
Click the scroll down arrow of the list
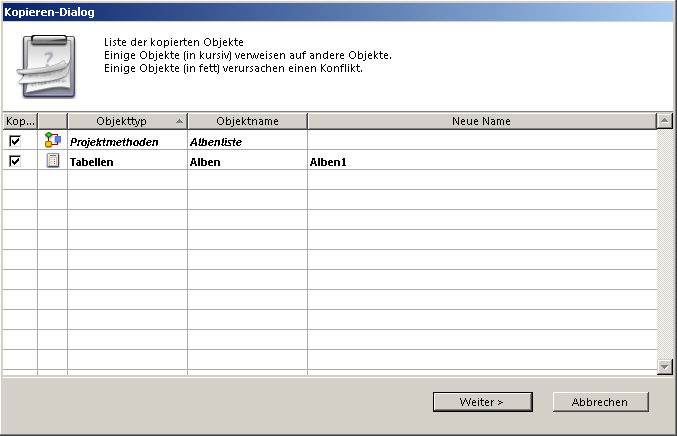(x=665, y=367)
